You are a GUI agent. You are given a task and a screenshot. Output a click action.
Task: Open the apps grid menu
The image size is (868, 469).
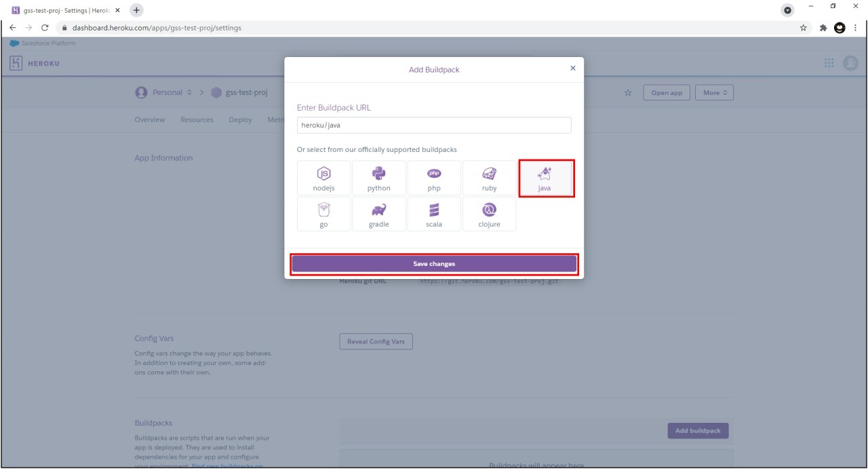[x=829, y=63]
